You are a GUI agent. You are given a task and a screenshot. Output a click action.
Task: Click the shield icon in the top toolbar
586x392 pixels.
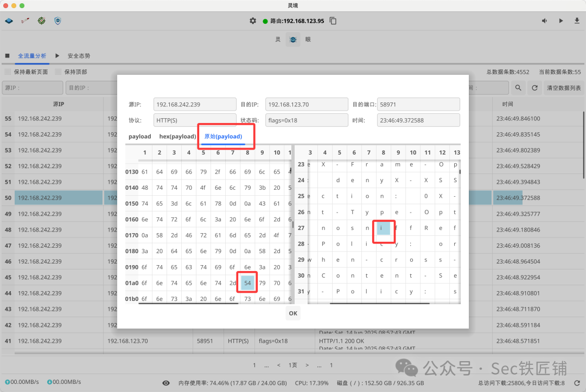pyautogui.click(x=58, y=20)
